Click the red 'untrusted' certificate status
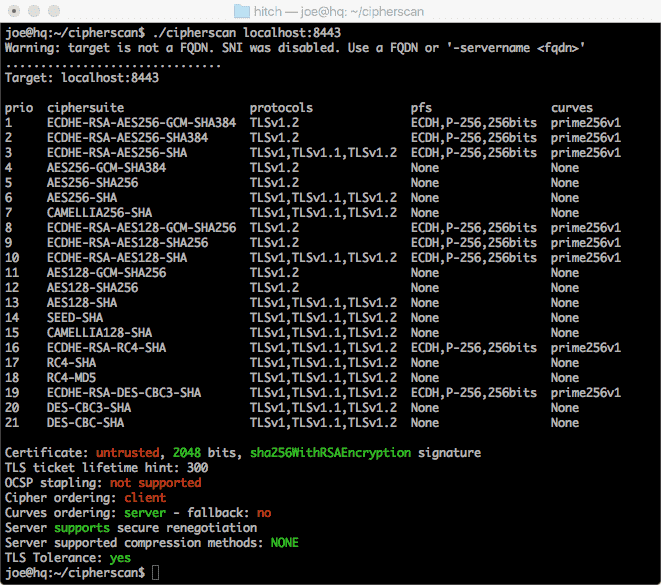 click(x=128, y=453)
